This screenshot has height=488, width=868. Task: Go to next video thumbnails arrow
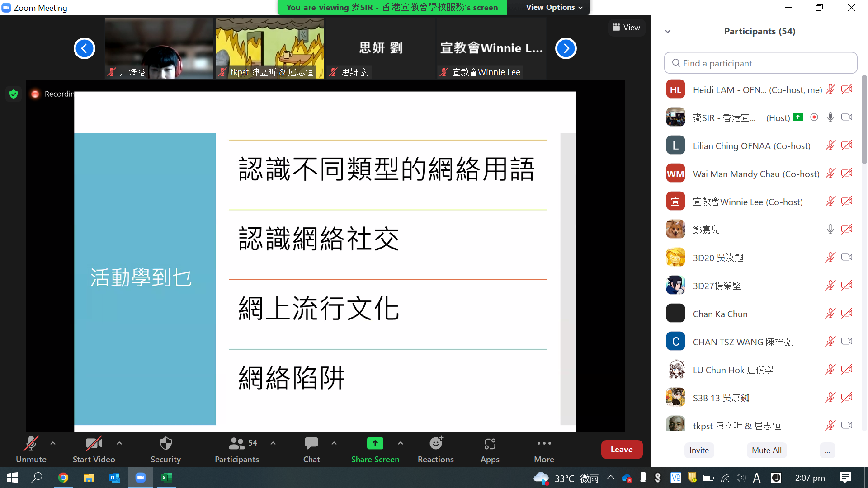566,48
